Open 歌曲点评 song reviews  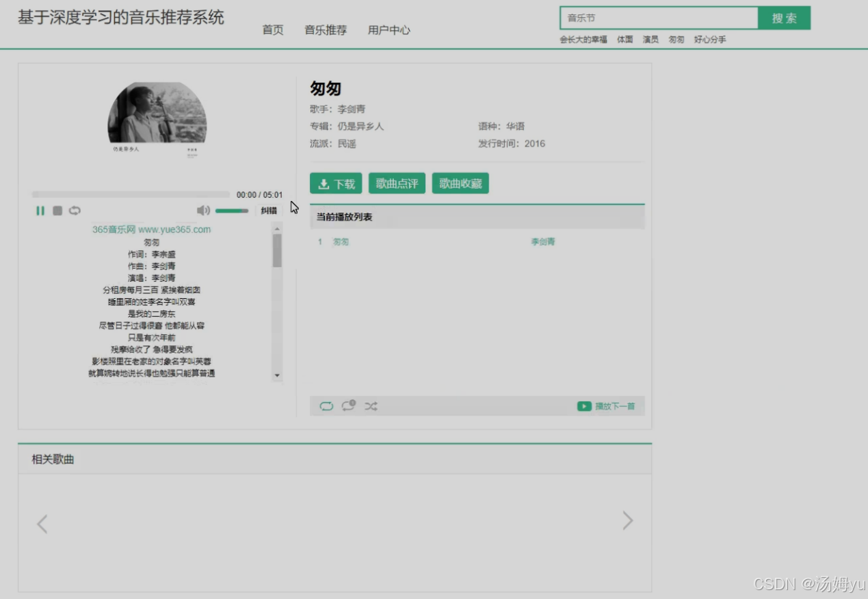click(397, 183)
